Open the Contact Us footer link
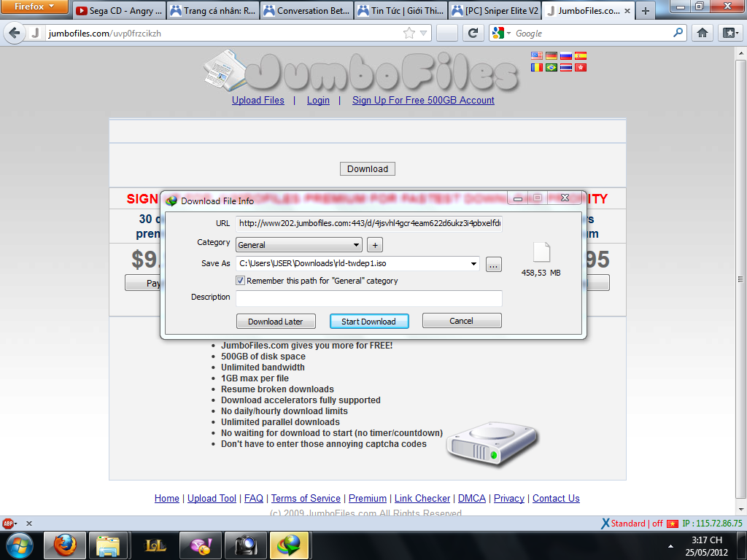Image resolution: width=747 pixels, height=560 pixels. coord(556,499)
